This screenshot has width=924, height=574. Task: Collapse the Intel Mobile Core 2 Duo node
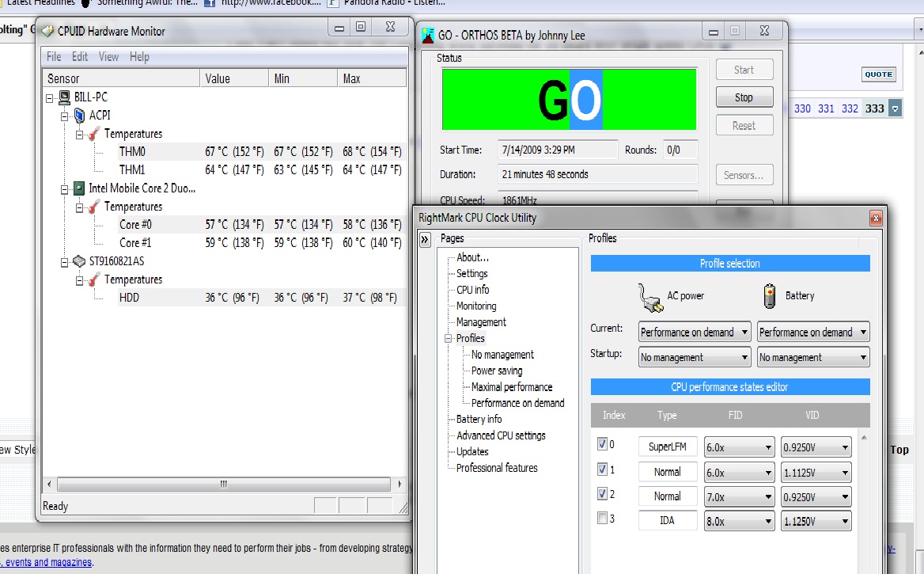[65, 190]
